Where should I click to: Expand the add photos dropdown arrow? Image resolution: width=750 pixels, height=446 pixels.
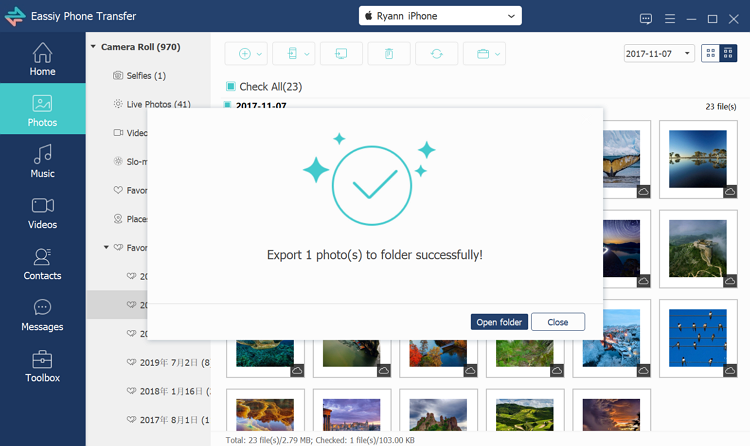(x=259, y=54)
